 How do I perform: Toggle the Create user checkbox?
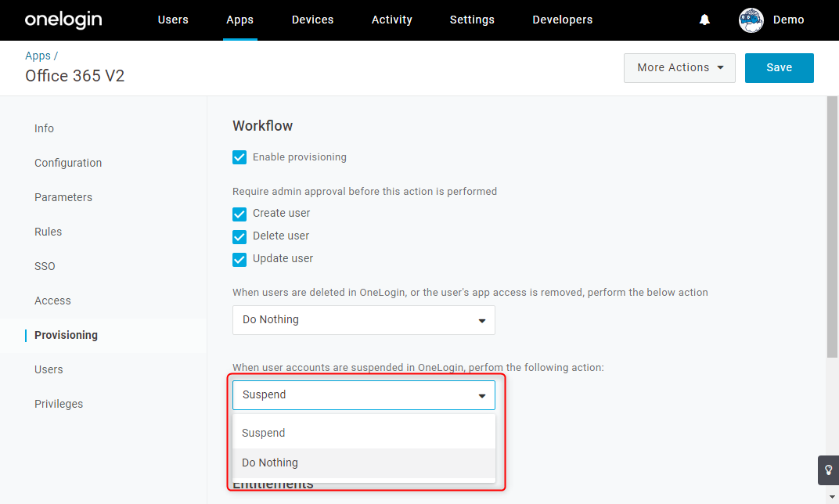pos(239,214)
